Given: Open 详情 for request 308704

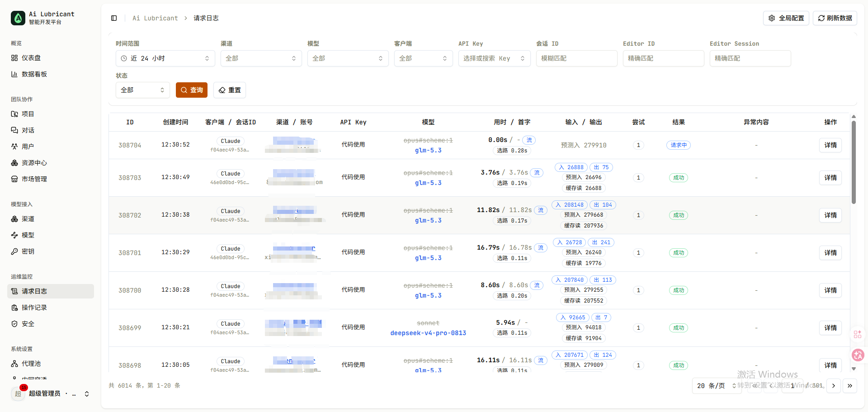Looking at the screenshot, I should tap(830, 145).
